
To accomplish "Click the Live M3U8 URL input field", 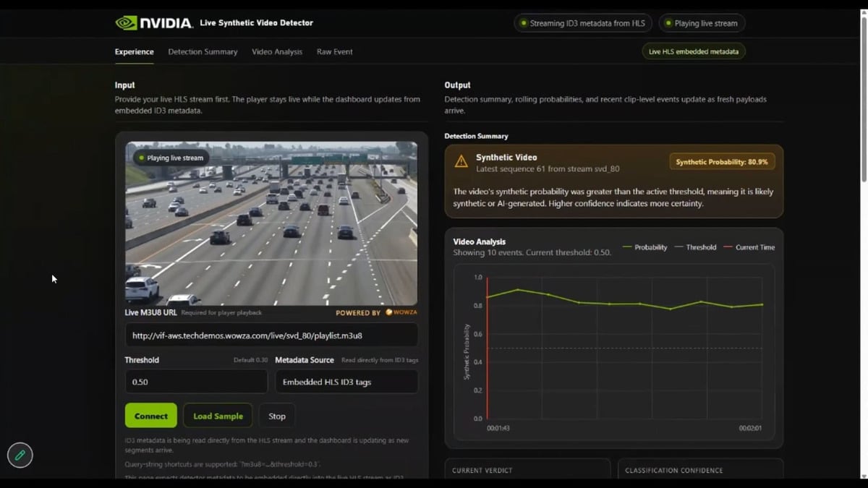I will pyautogui.click(x=271, y=335).
